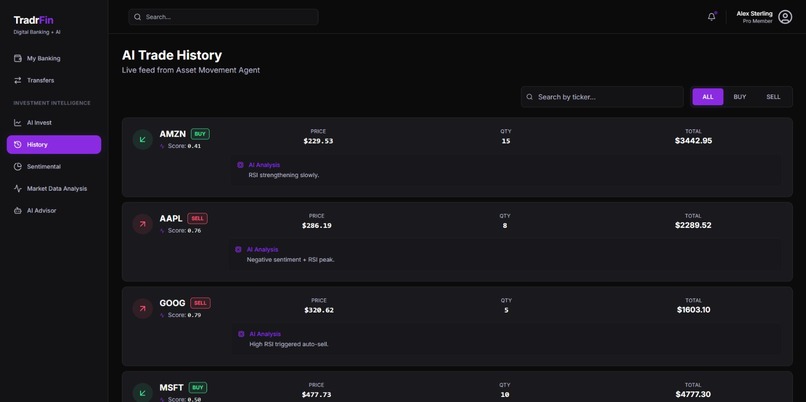Screen dimensions: 806x402
Task: Open notifications bell
Action: pyautogui.click(x=711, y=17)
